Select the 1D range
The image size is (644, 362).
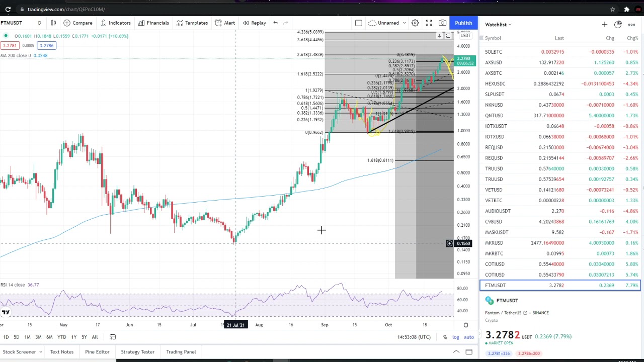click(6, 337)
